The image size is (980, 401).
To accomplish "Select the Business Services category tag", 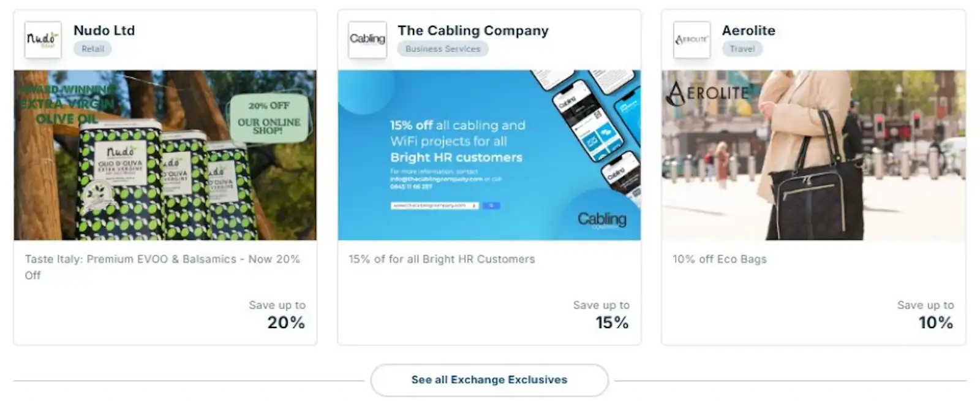I will point(442,49).
